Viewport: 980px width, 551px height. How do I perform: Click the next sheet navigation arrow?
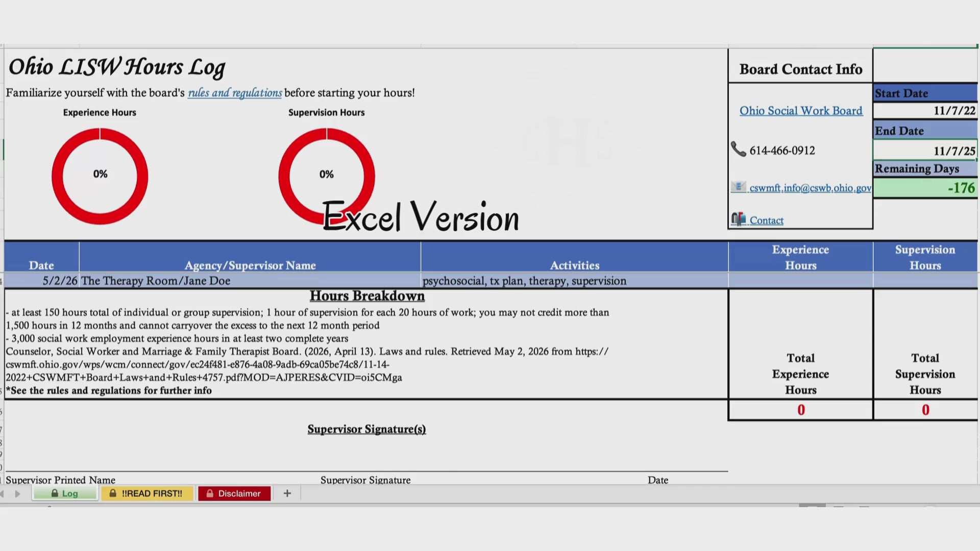click(x=18, y=494)
